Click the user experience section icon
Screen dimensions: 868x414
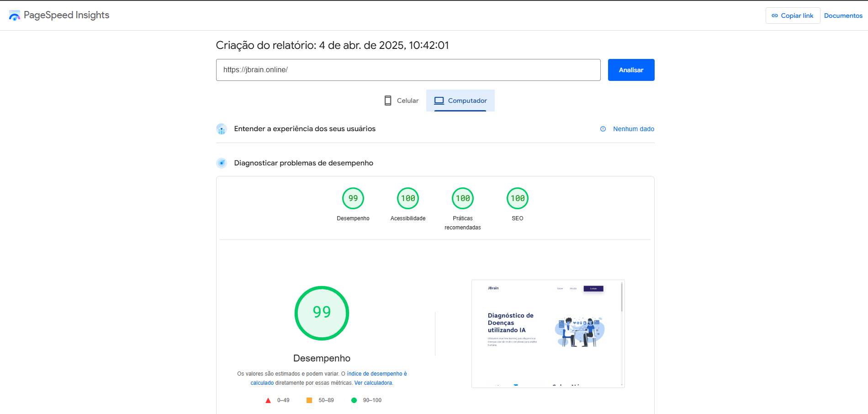(222, 129)
